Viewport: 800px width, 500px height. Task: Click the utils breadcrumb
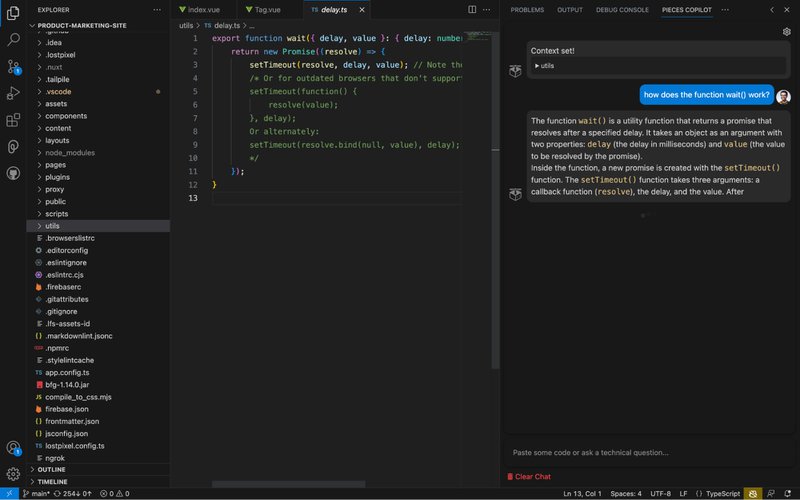pyautogui.click(x=186, y=25)
